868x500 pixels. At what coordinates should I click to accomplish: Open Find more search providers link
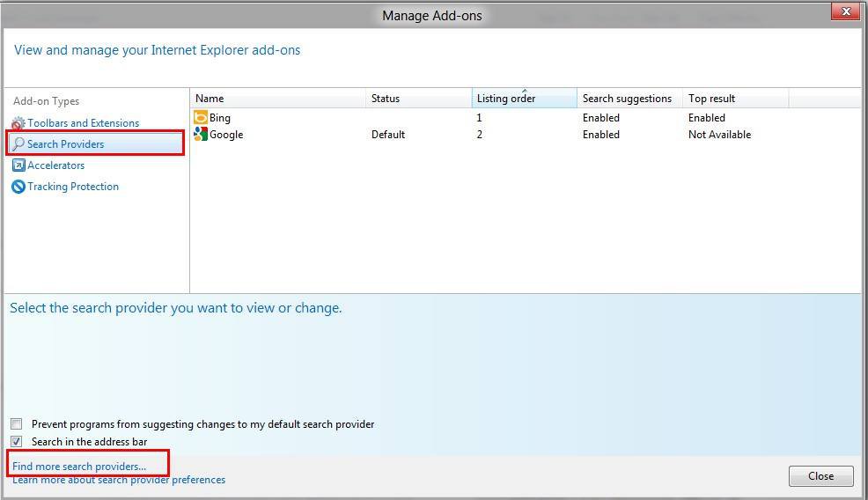pos(79,467)
